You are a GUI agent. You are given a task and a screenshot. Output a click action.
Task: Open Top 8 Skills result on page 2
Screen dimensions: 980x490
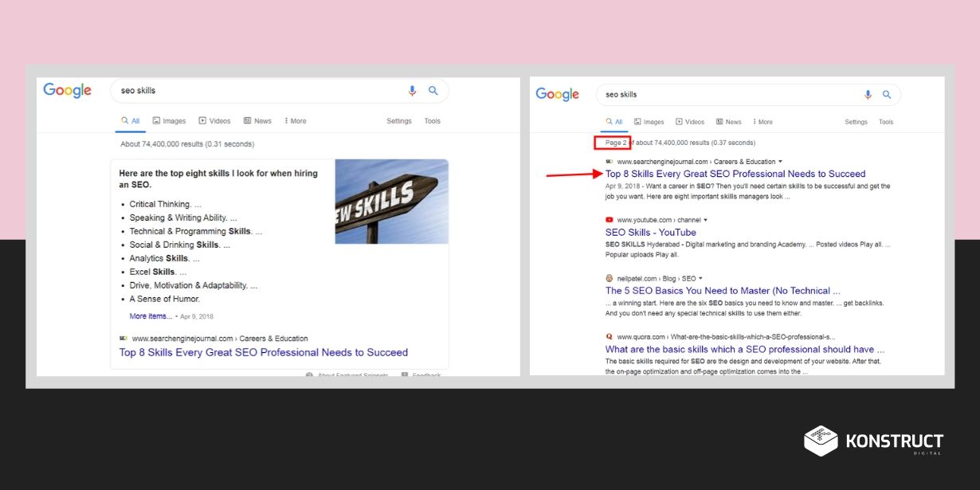point(735,174)
